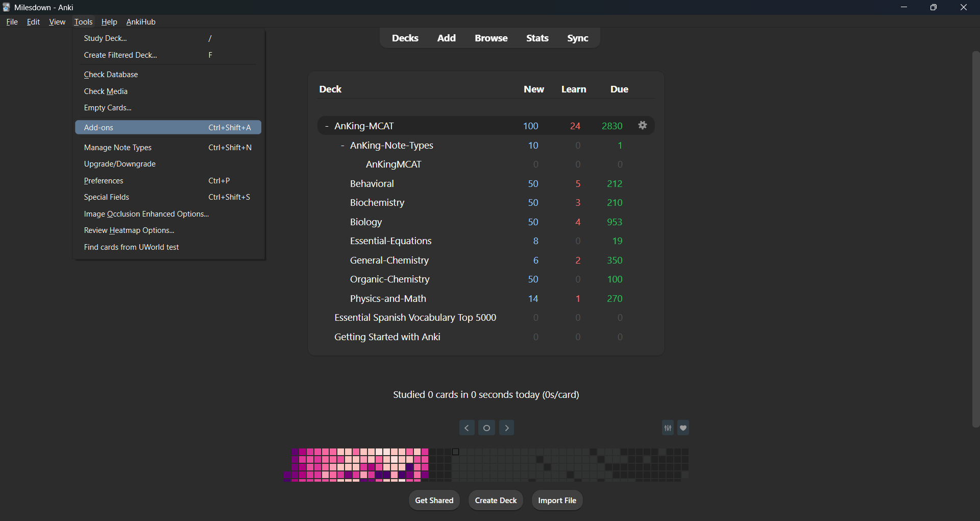Select Find cards from UWorld test
980x521 pixels.
[x=168, y=247]
